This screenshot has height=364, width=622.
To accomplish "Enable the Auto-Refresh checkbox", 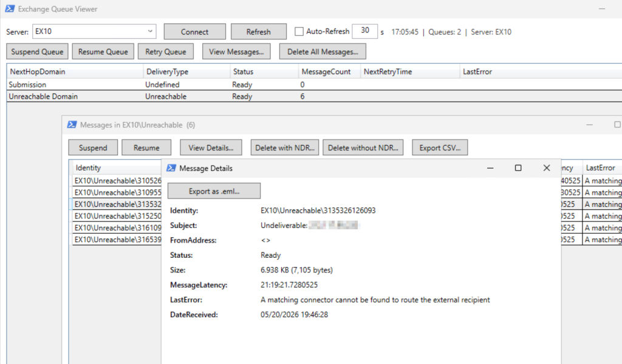I will pyautogui.click(x=299, y=32).
